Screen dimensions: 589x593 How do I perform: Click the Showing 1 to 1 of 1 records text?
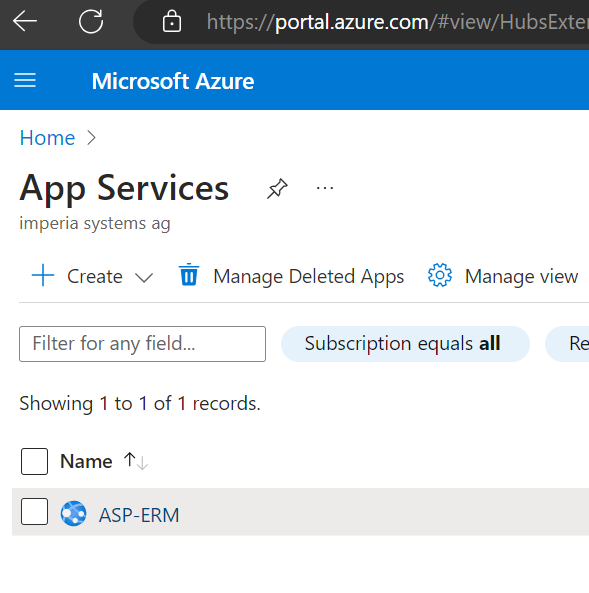140,403
